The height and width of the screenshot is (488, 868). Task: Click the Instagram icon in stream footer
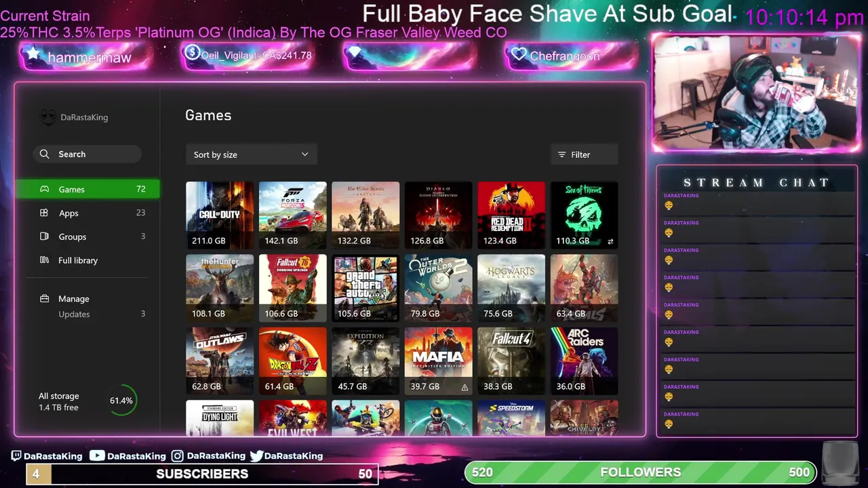[x=177, y=456]
